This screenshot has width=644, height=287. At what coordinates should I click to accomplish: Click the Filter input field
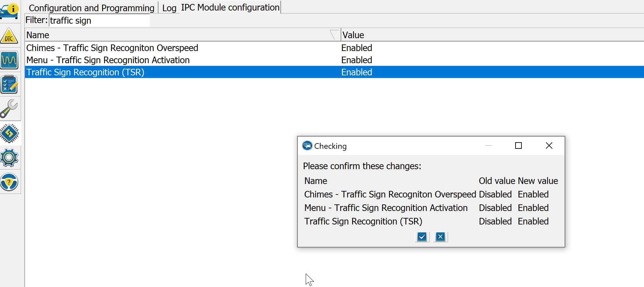click(99, 20)
